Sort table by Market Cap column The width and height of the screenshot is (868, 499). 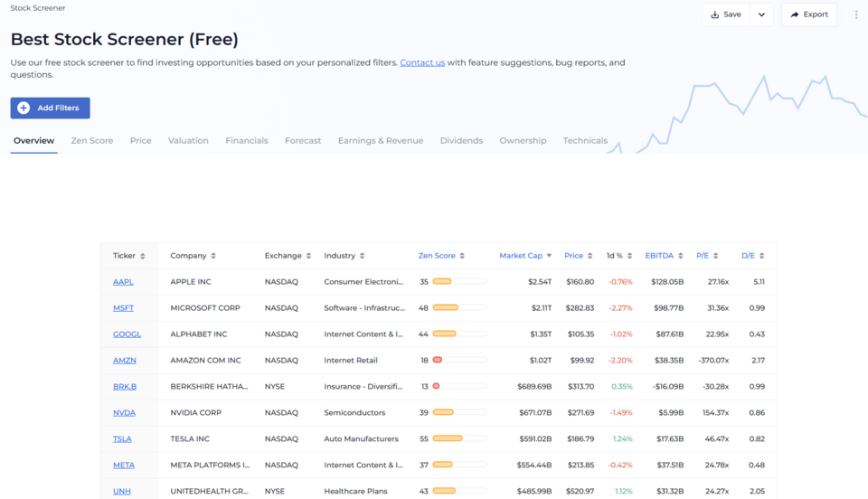(525, 256)
